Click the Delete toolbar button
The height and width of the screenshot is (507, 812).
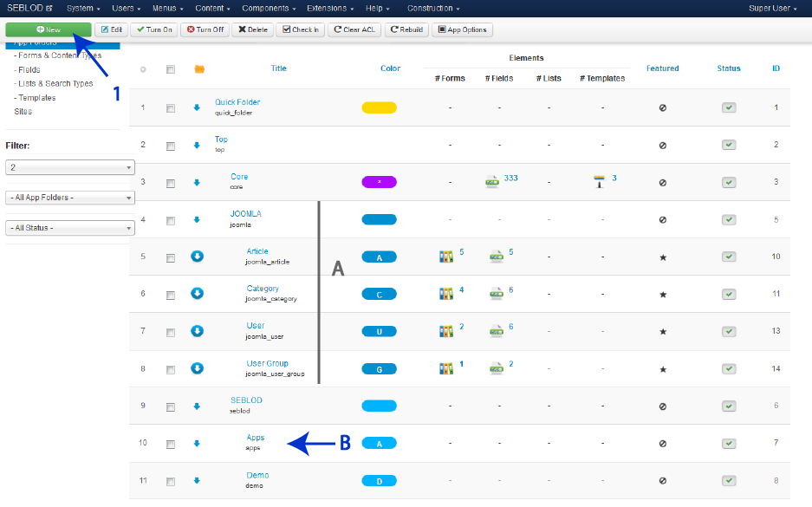(253, 29)
